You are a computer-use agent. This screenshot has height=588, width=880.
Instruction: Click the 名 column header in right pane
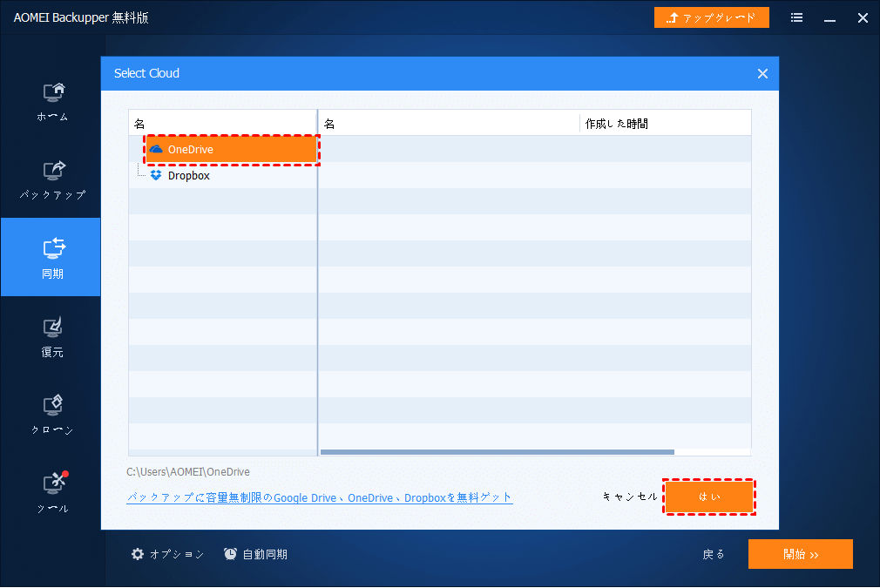pyautogui.click(x=449, y=124)
